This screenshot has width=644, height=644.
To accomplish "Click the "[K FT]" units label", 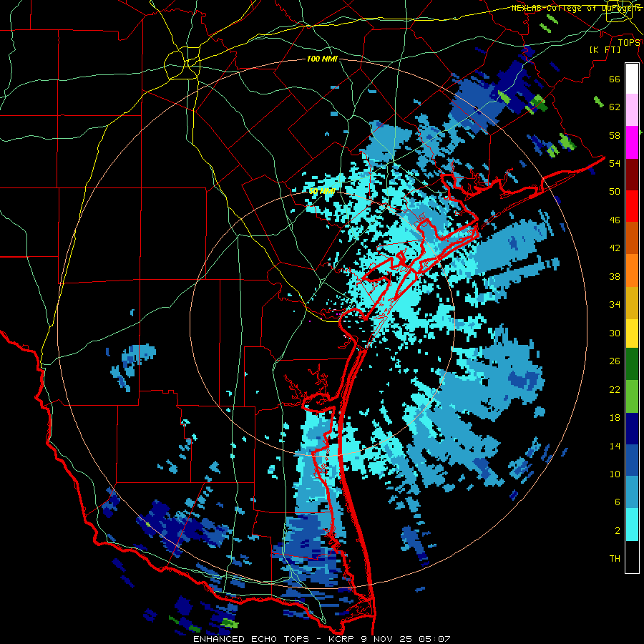I will (x=605, y=49).
